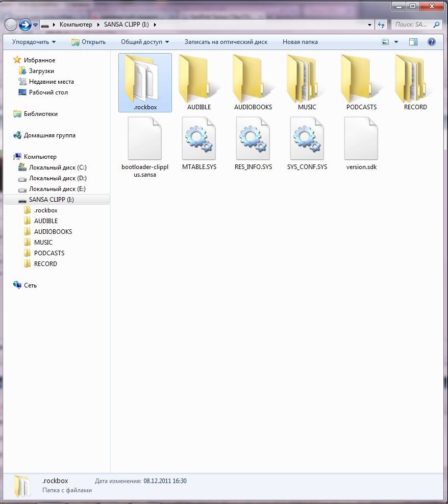Click the Новая папка button
Screen dimensions: 448x504
pos(300,42)
